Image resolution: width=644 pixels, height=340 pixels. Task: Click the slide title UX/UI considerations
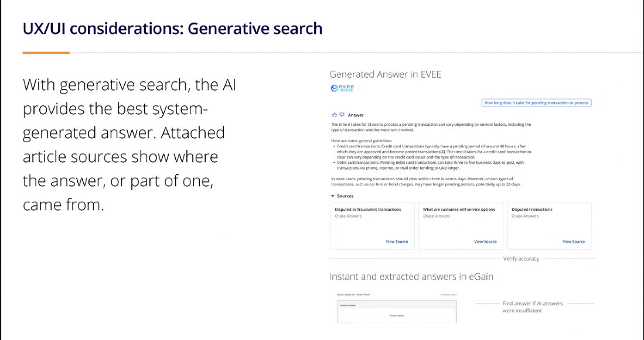(172, 28)
